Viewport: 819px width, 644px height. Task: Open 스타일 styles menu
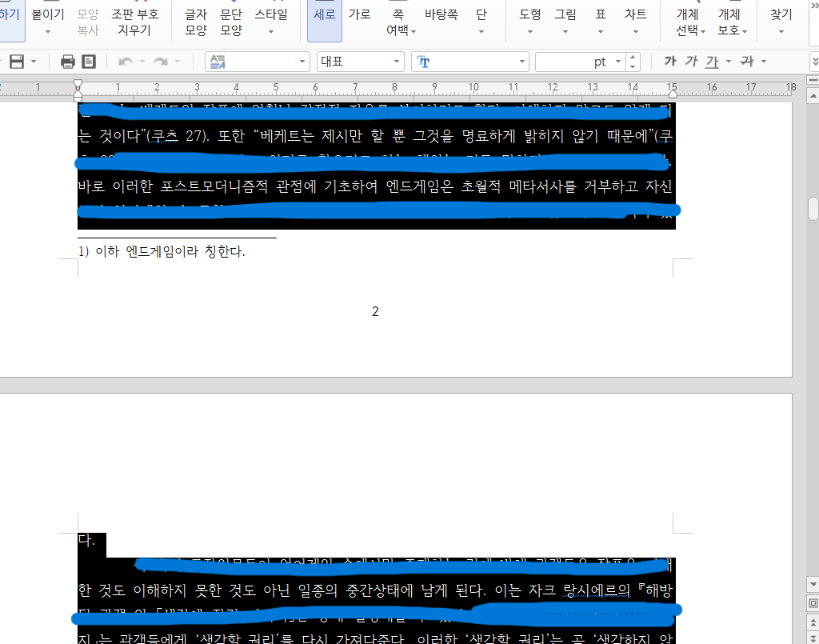point(271,21)
